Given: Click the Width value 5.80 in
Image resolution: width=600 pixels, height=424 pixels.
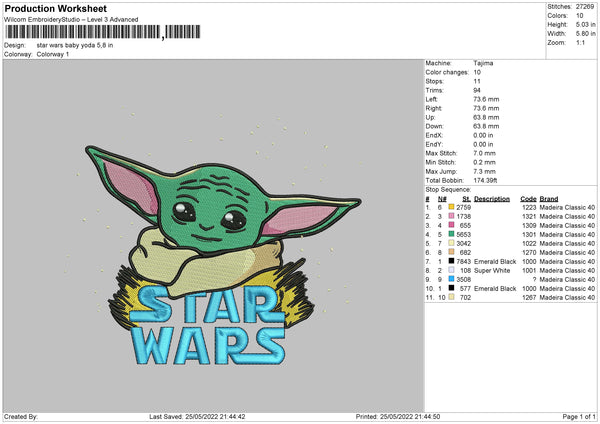Looking at the screenshot, I should [x=585, y=34].
